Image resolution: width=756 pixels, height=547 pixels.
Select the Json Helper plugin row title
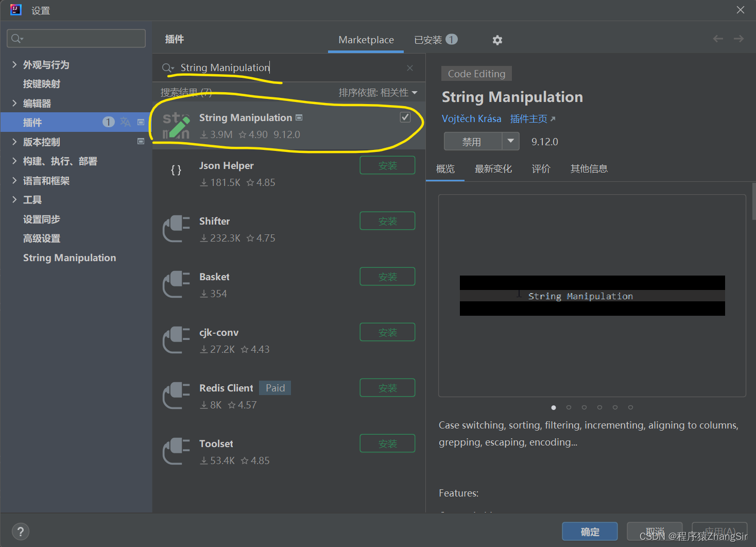point(226,165)
